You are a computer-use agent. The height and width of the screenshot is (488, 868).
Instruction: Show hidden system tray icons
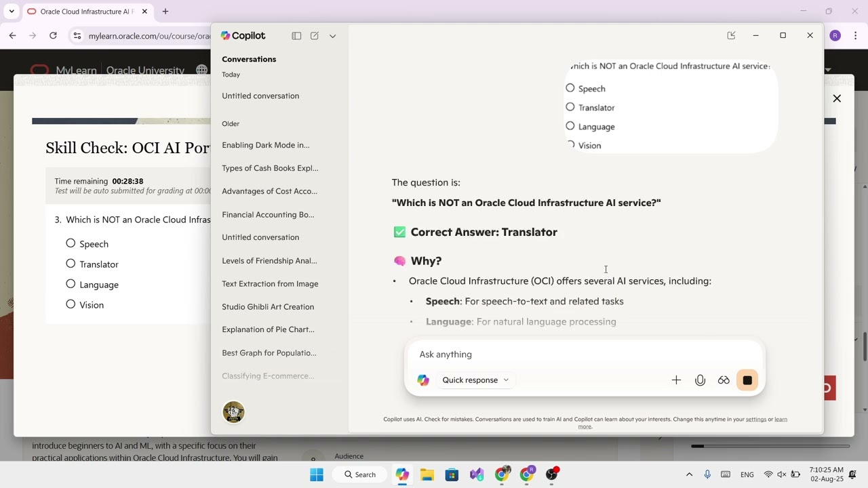(690, 474)
